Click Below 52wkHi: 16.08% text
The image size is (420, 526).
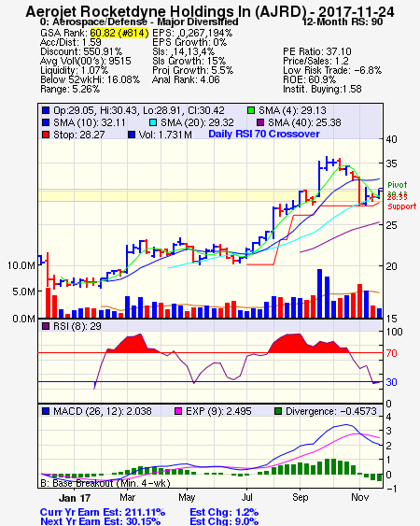click(x=91, y=79)
